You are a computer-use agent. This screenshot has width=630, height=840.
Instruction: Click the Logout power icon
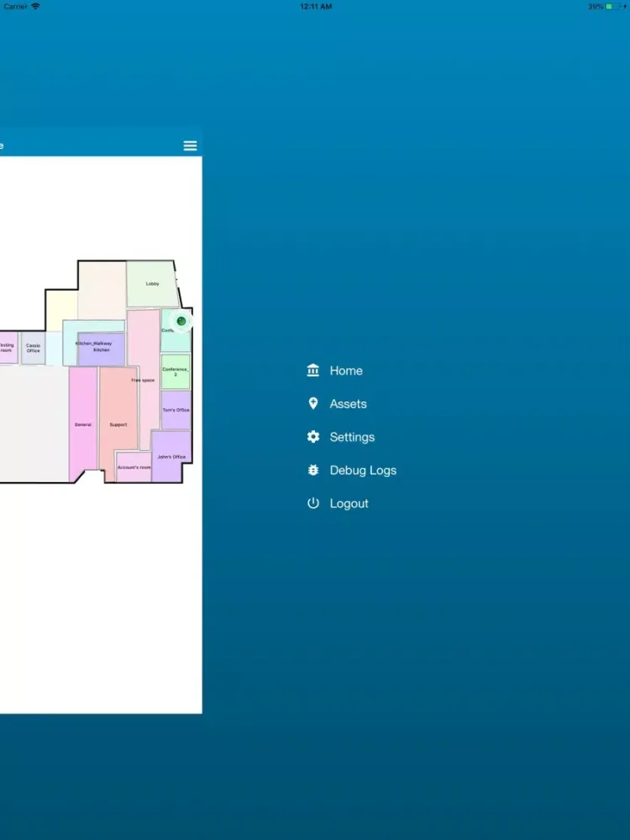point(312,503)
